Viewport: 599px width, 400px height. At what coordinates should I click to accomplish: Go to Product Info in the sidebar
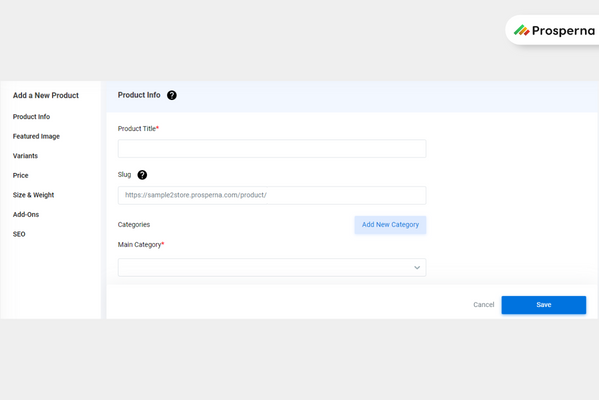pyautogui.click(x=31, y=117)
